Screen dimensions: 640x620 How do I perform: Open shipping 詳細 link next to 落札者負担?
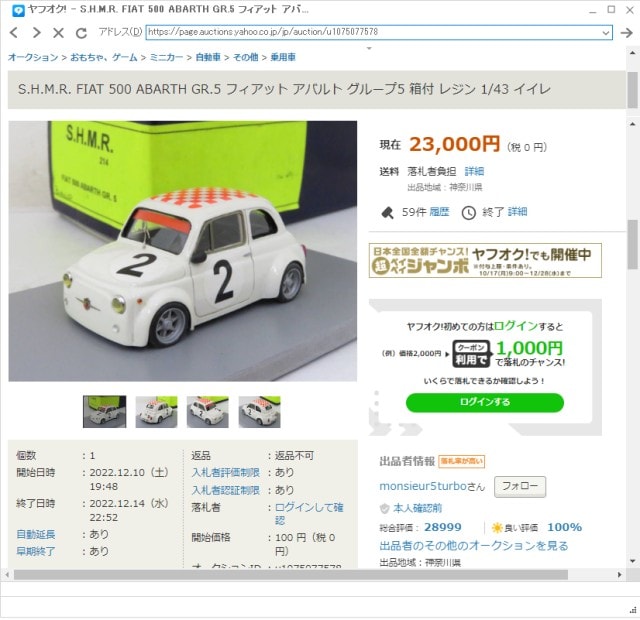coord(474,171)
